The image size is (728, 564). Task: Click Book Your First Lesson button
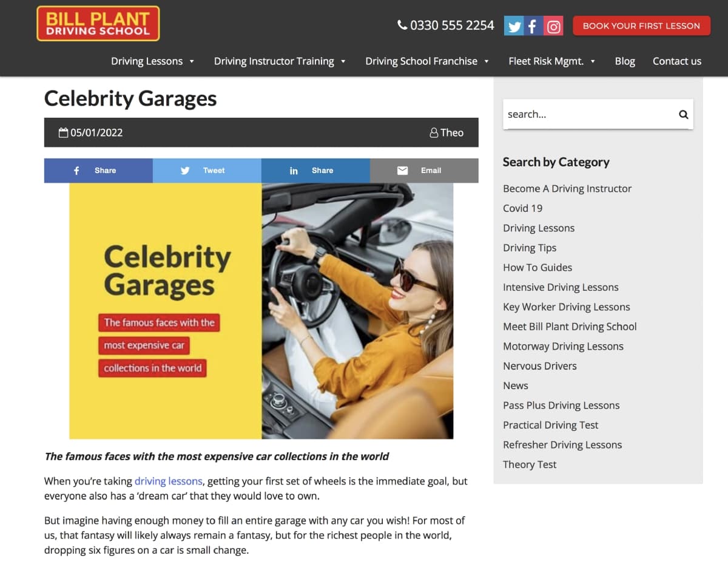click(641, 25)
